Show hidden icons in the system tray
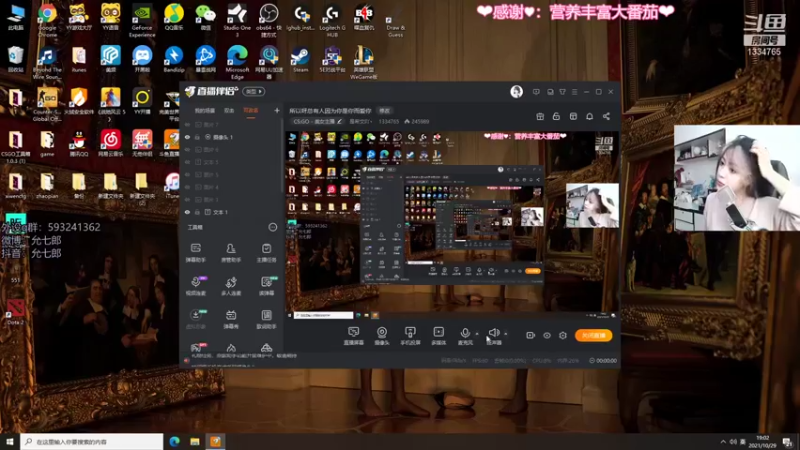Screen dimensions: 800x450 (x=723, y=442)
